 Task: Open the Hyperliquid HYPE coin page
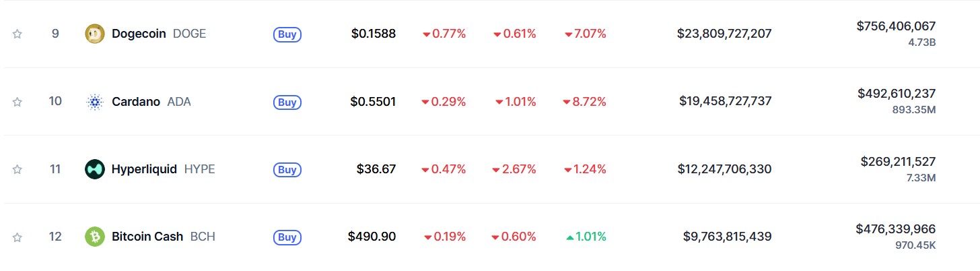(x=164, y=169)
